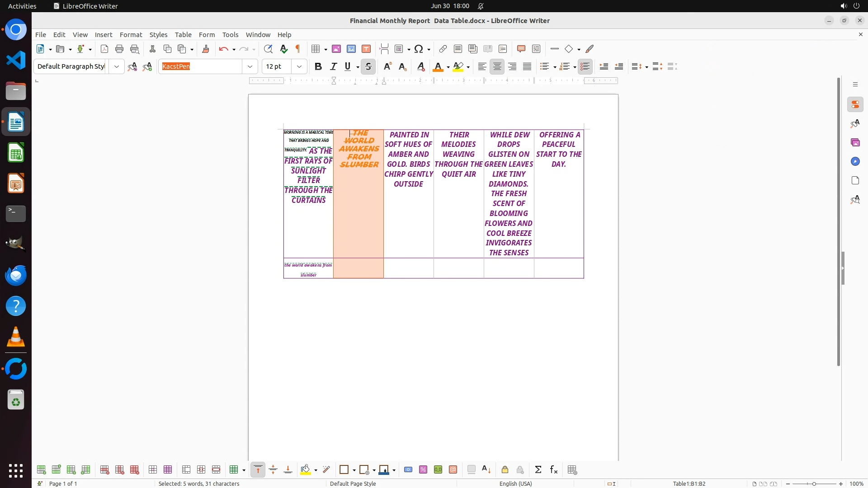This screenshot has width=868, height=488.
Task: Expand the font name dropdown
Action: coord(250,66)
